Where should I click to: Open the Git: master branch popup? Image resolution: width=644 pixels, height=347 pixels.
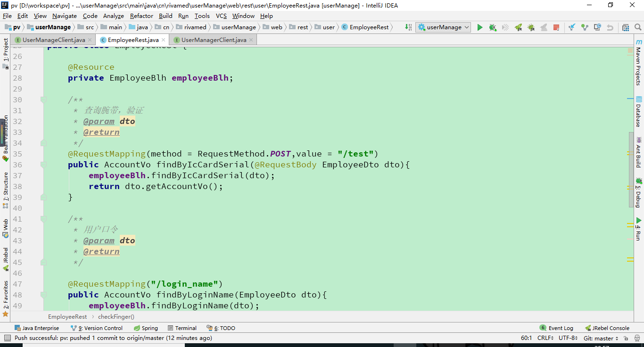(601, 338)
